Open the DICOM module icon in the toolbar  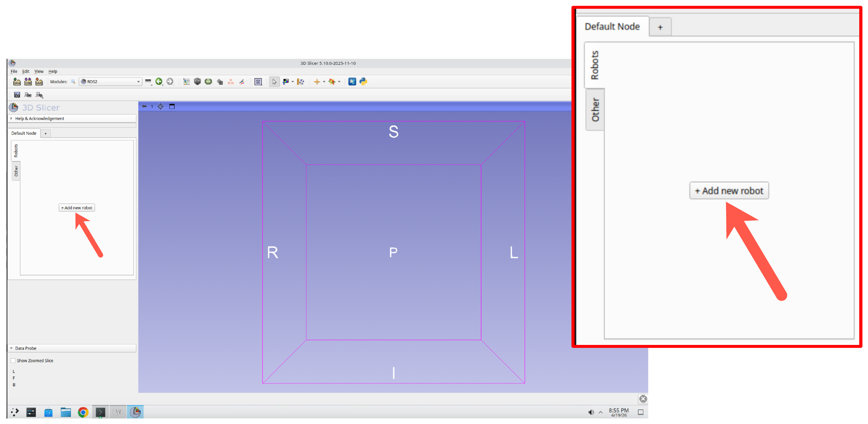click(28, 82)
